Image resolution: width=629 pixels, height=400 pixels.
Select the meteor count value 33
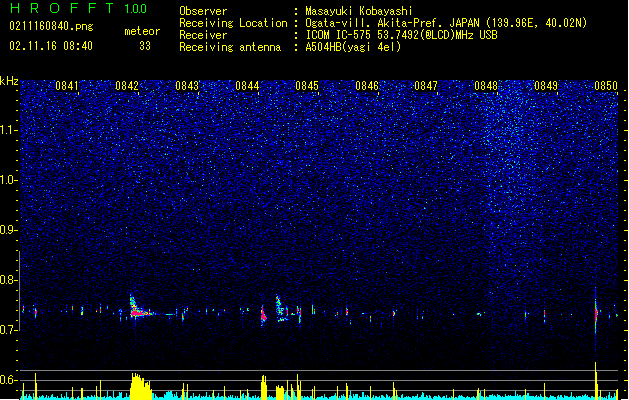point(145,46)
